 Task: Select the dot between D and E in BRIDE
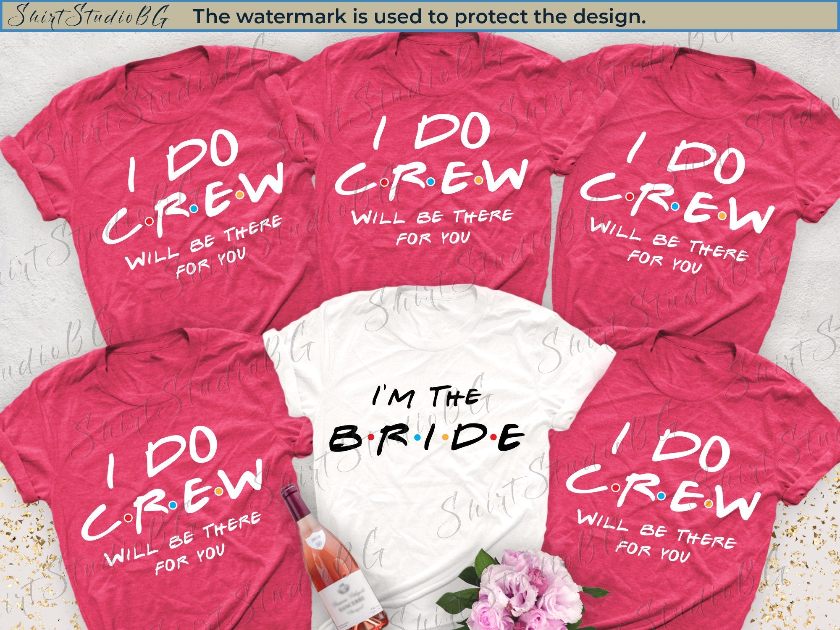pyautogui.click(x=494, y=437)
